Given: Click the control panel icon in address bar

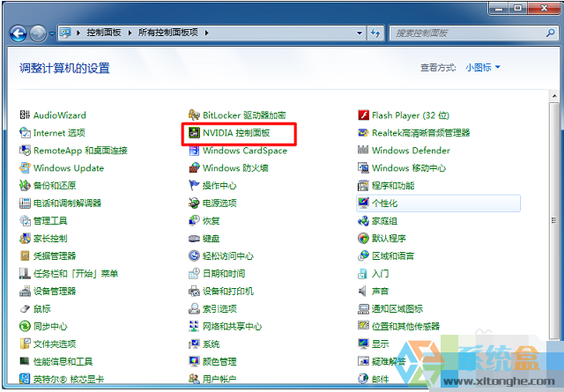Looking at the screenshot, I should [66, 33].
